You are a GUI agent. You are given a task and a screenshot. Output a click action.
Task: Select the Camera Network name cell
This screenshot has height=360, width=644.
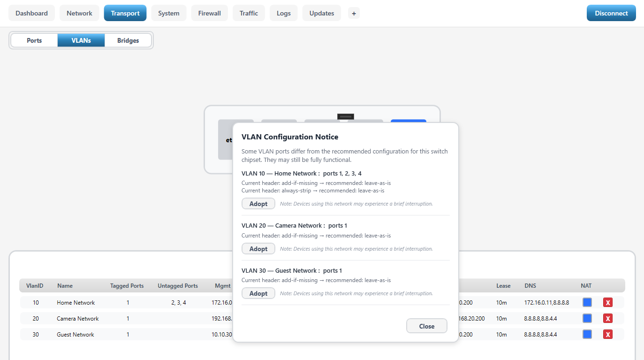[x=78, y=319]
